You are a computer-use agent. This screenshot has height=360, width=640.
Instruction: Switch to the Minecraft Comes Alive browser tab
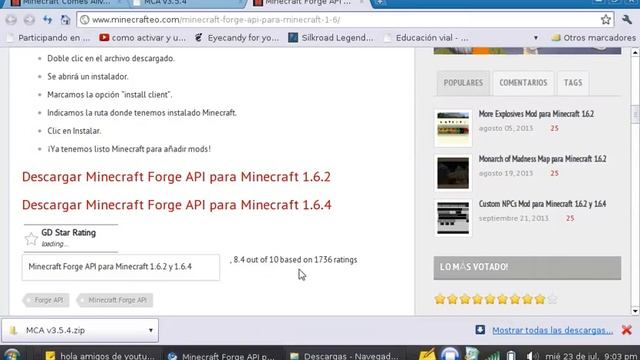click(x=65, y=3)
